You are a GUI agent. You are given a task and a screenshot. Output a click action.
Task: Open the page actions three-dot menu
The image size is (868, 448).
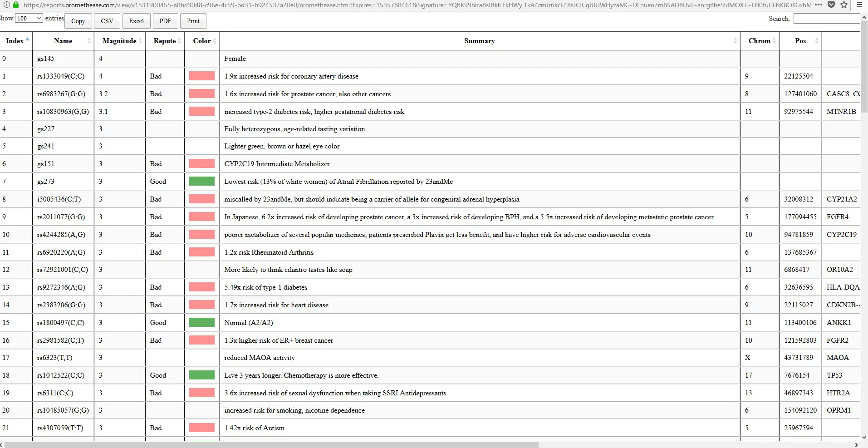tap(818, 5)
